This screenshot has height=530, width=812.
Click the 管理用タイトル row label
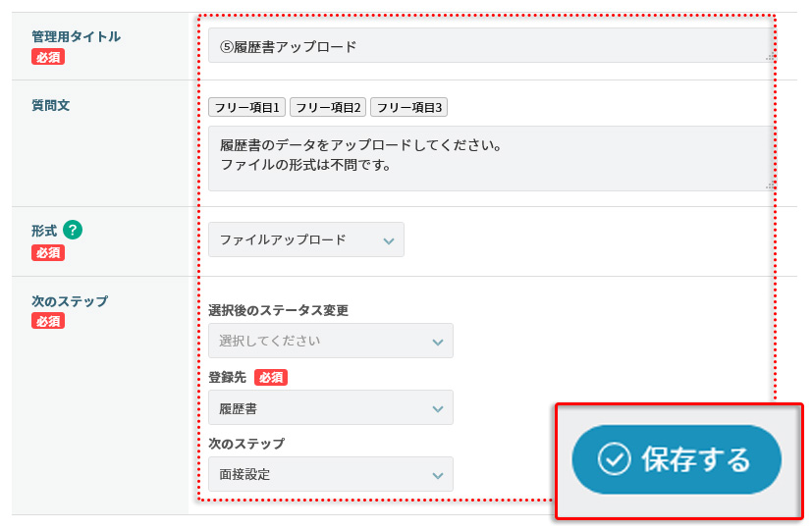click(x=77, y=36)
